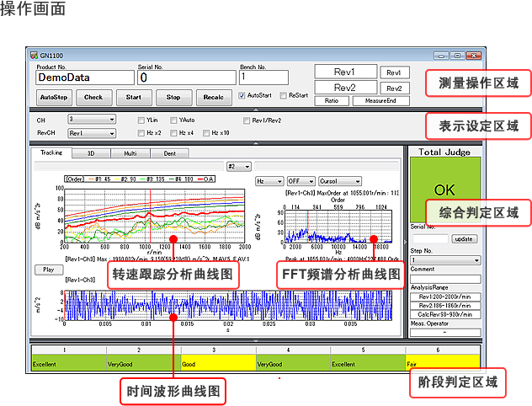Image resolution: width=532 pixels, height=406 pixels.
Task: Switch to the 3D tab
Action: pyautogui.click(x=91, y=154)
